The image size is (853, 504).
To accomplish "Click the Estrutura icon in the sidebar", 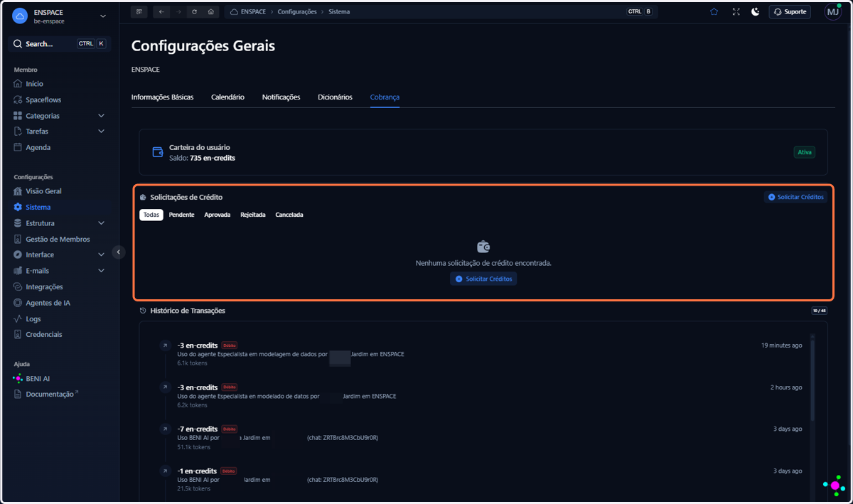I will click(x=18, y=223).
